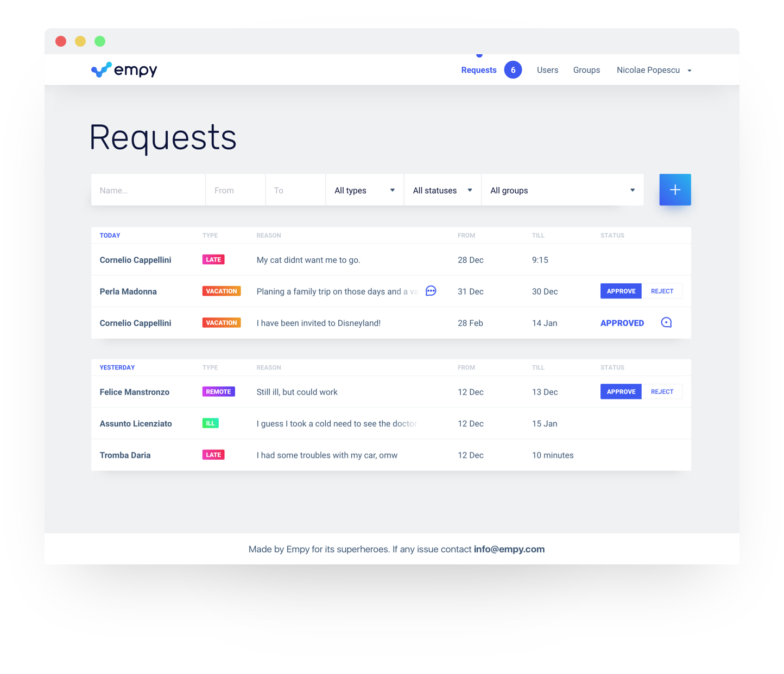Click the requests count badge showing 6
Image resolution: width=784 pixels, height=674 pixels.
[x=513, y=70]
